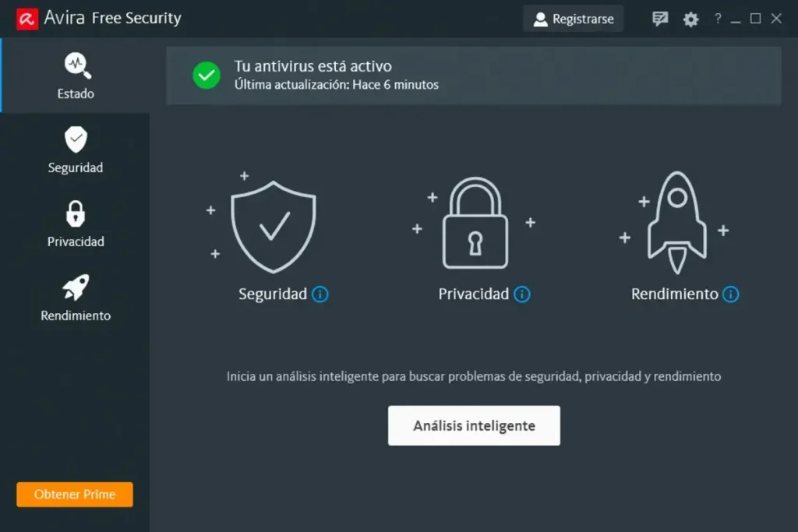The image size is (798, 532).
Task: Click the Avira logo in the top-left corner
Action: point(25,17)
